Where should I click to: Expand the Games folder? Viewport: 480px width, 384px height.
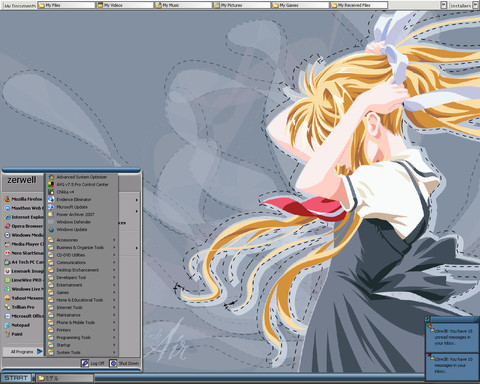click(82, 293)
